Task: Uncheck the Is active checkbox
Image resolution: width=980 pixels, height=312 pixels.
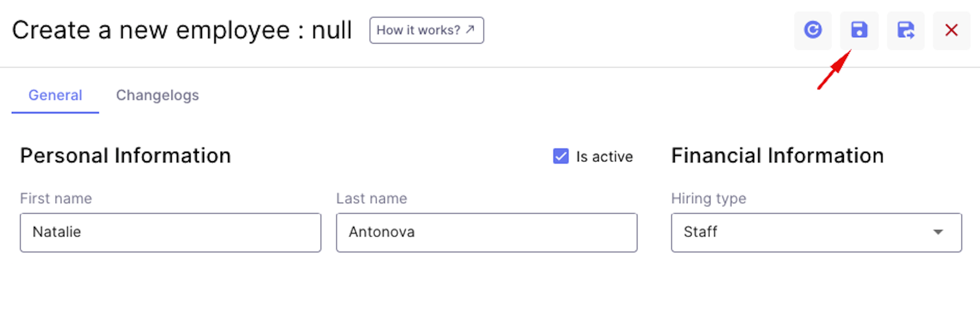Action: tap(560, 156)
